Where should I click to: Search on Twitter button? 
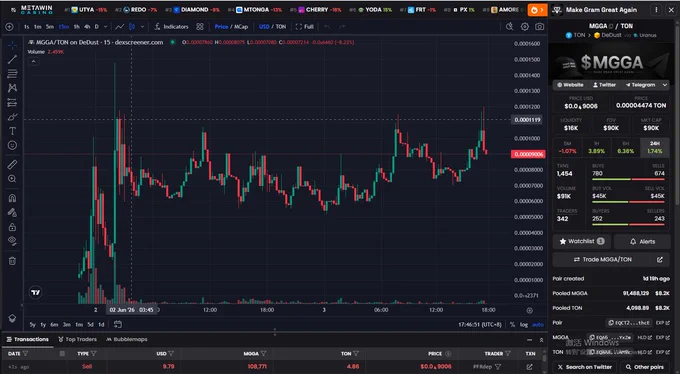point(584,367)
